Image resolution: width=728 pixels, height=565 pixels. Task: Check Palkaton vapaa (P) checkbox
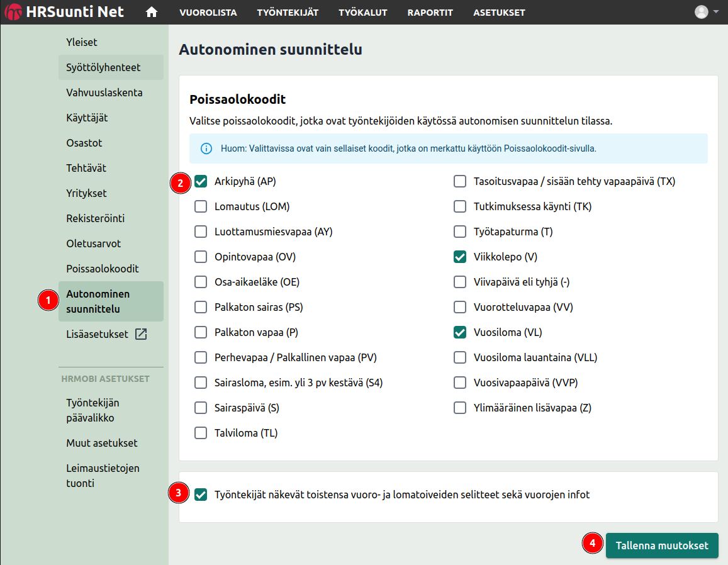coord(201,332)
